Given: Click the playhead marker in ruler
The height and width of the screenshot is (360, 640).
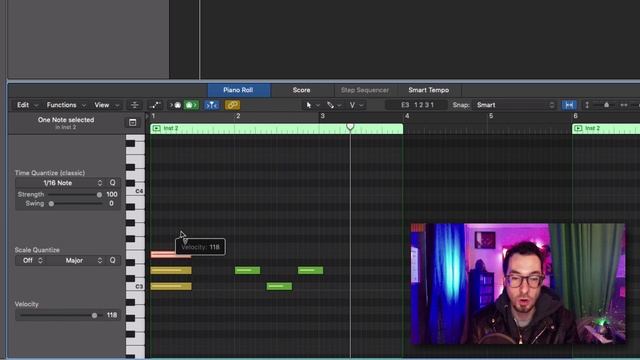Looking at the screenshot, I should (350, 127).
